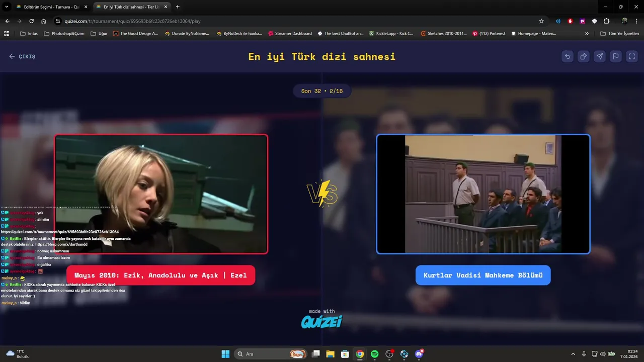Screen dimensions: 644x362
Task: Bookmark this page with the star icon
Action: tap(541, 21)
